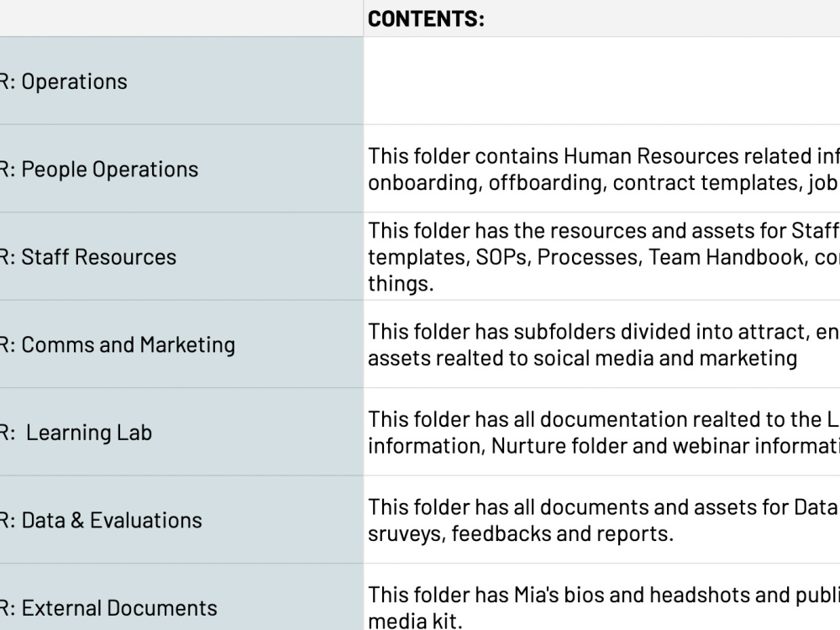
Task: Select the empty contents cell beside Operations
Action: pyautogui.click(x=601, y=81)
